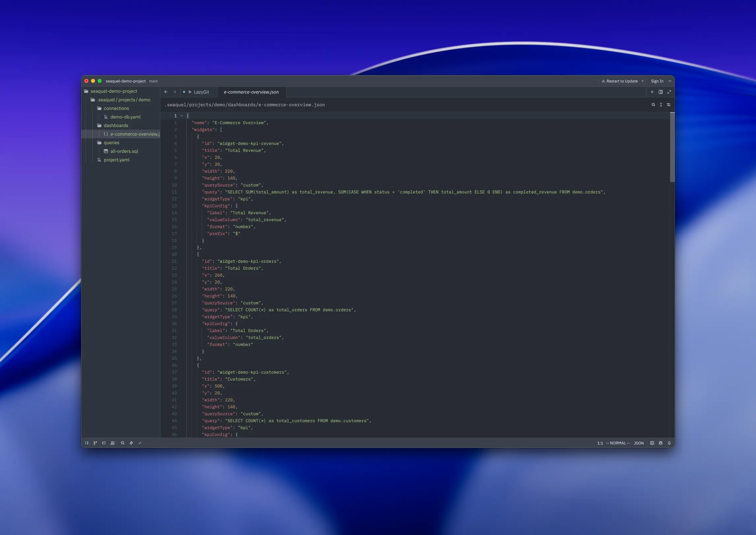Toggle the project panel in status bar
This screenshot has height=535, width=756.
87,443
